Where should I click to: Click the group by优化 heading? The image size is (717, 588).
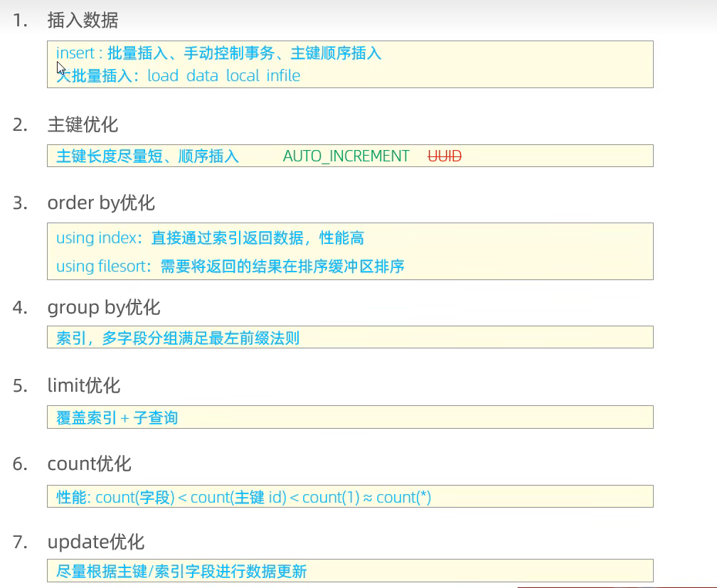click(104, 308)
